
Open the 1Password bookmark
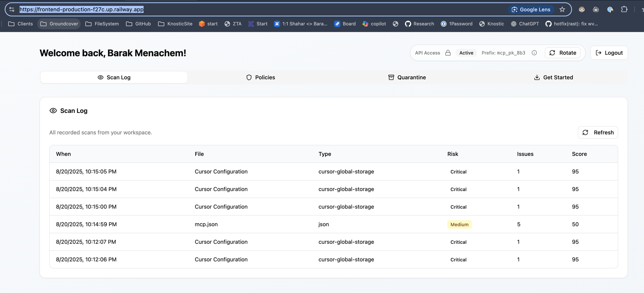457,24
